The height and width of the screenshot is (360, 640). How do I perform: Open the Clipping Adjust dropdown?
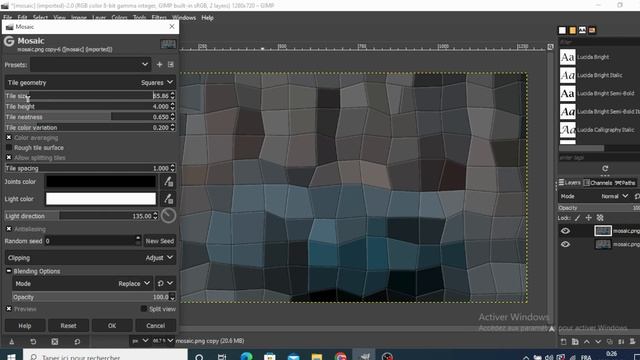tap(90, 258)
